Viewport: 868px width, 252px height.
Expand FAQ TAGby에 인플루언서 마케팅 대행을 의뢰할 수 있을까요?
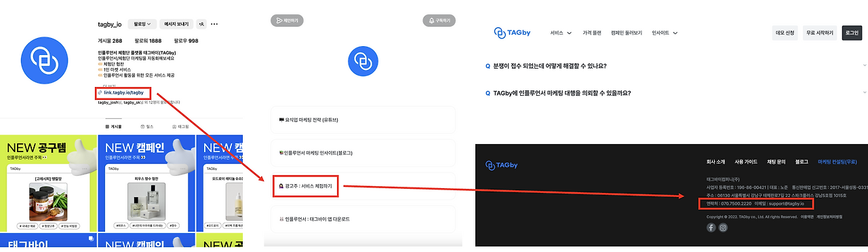(x=676, y=93)
